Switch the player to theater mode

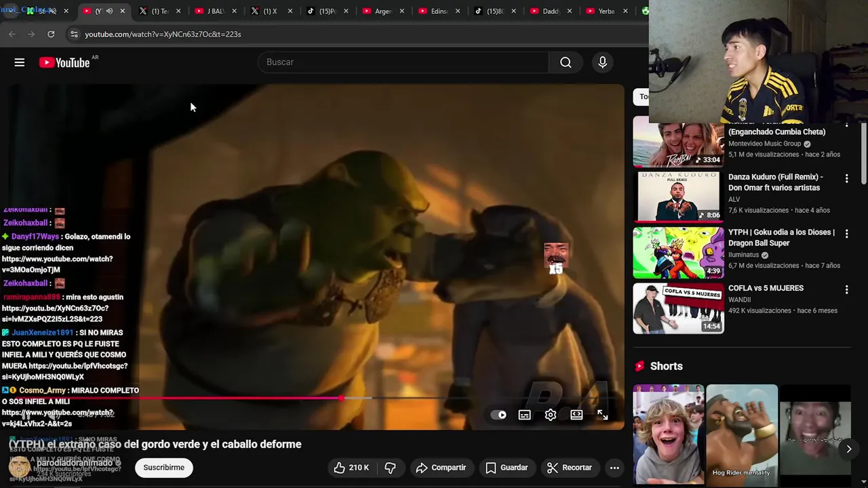[x=576, y=415]
